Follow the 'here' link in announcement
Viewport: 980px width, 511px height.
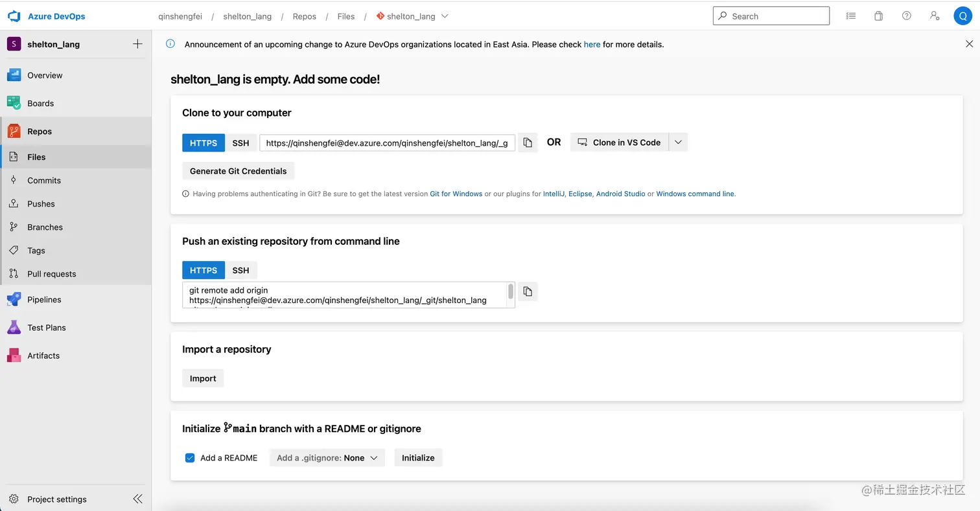click(592, 45)
